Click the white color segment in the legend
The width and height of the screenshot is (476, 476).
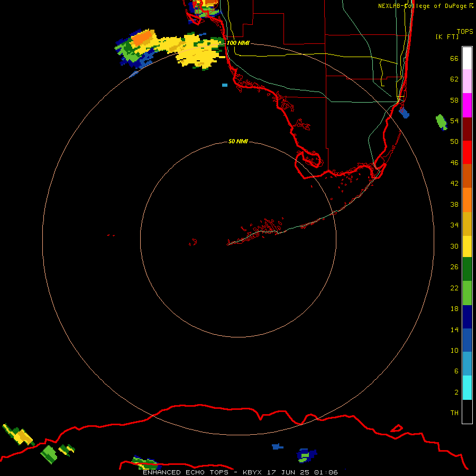(467, 58)
